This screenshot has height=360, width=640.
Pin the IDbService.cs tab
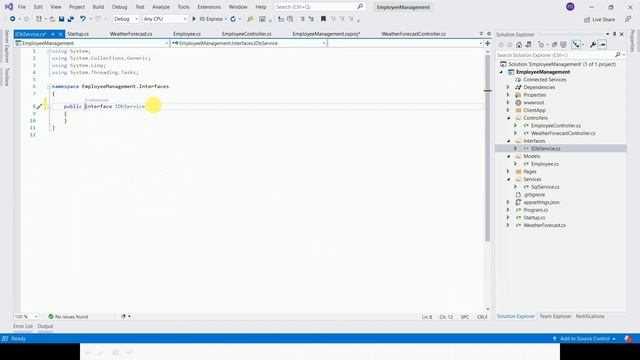click(53, 34)
